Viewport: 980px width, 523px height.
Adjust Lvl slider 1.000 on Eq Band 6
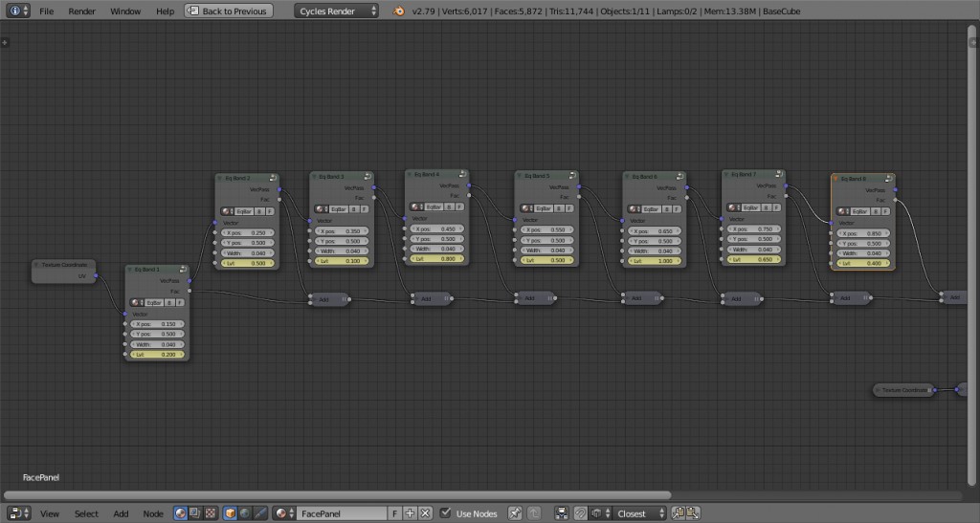pos(655,261)
